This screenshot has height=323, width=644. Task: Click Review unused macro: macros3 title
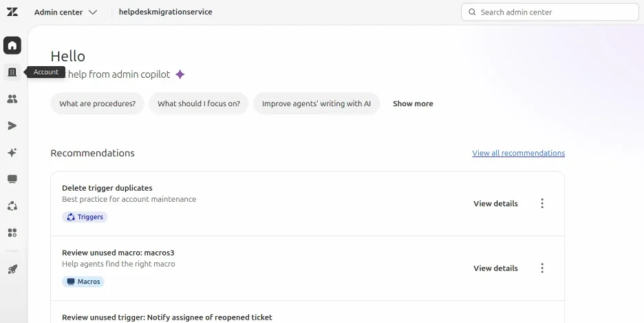(118, 252)
